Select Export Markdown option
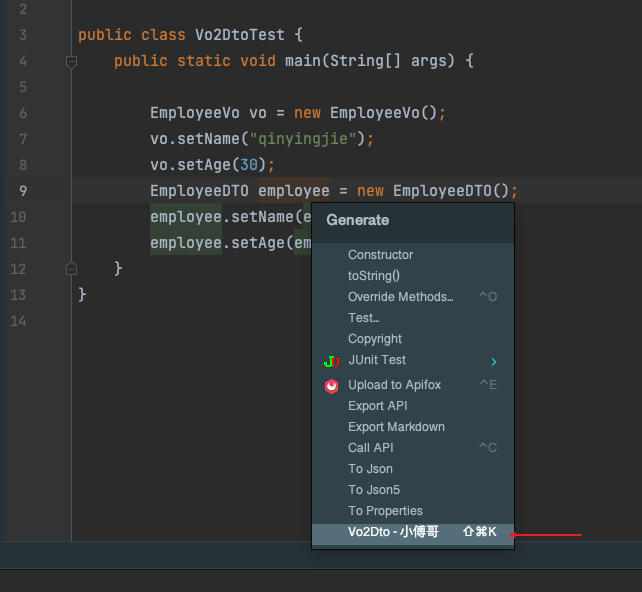 coord(396,427)
